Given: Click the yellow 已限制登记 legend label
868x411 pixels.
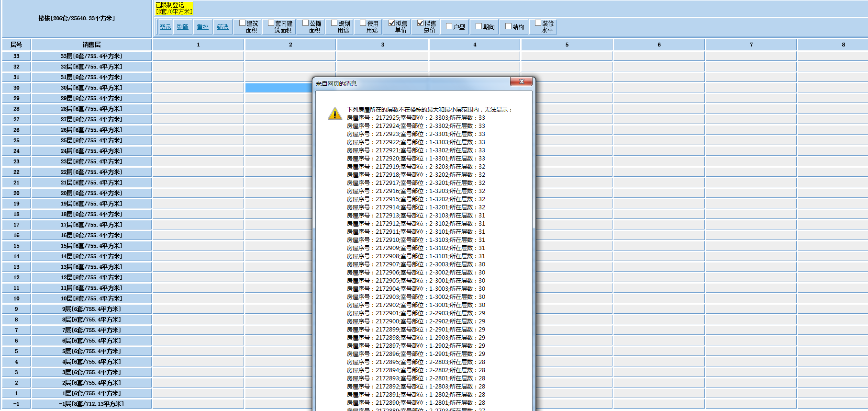Looking at the screenshot, I should click(x=174, y=8).
